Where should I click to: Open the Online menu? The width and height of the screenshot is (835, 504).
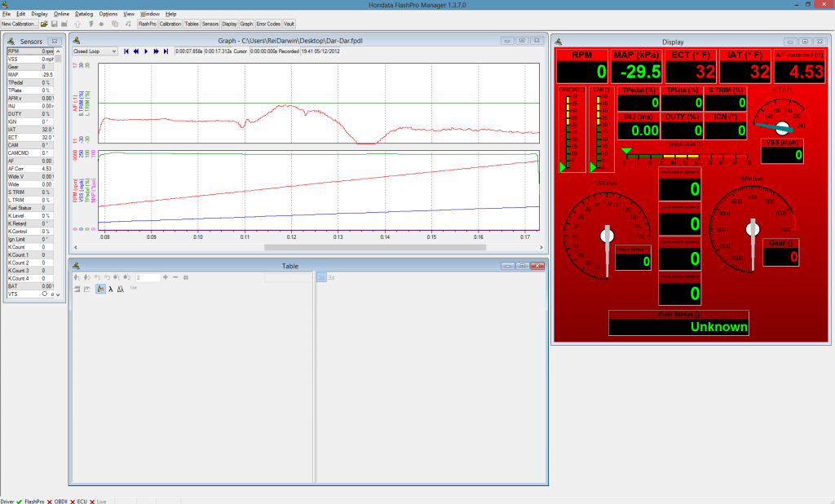[61, 14]
